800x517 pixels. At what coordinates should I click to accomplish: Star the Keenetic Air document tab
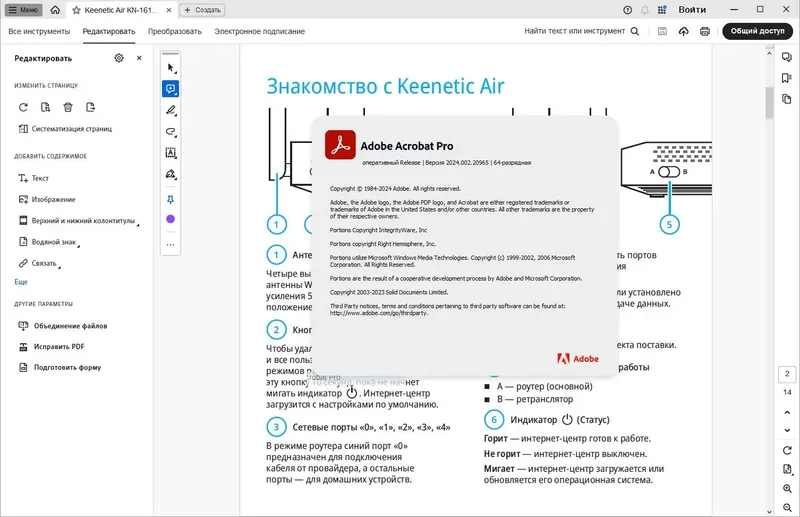tap(77, 10)
